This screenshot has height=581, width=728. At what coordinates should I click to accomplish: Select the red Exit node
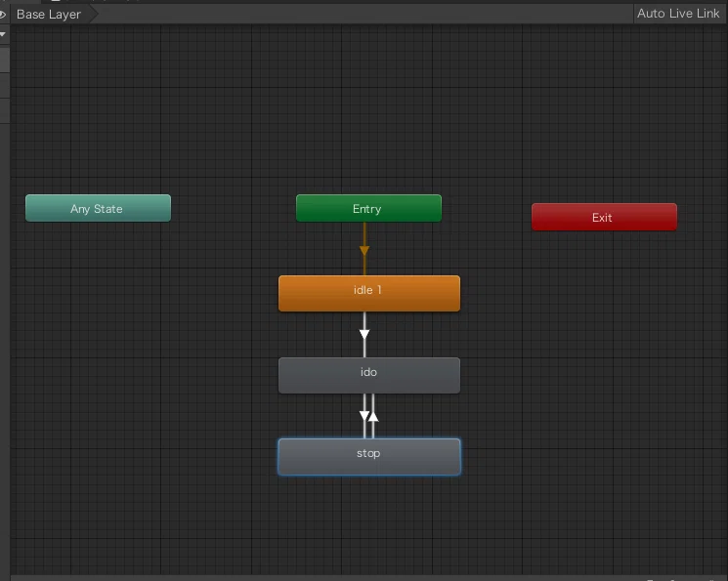point(604,217)
